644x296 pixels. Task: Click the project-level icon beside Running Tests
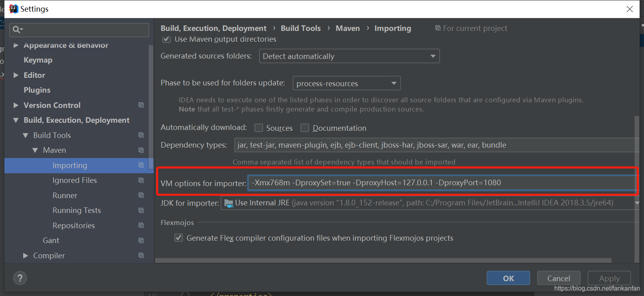[141, 210]
